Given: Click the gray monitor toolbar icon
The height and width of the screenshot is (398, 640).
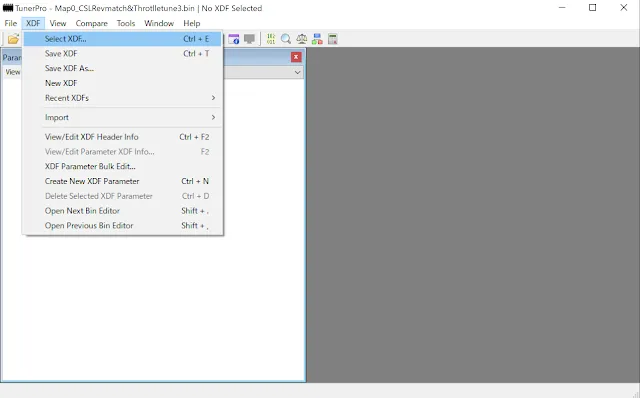Looking at the screenshot, I should point(249,39).
